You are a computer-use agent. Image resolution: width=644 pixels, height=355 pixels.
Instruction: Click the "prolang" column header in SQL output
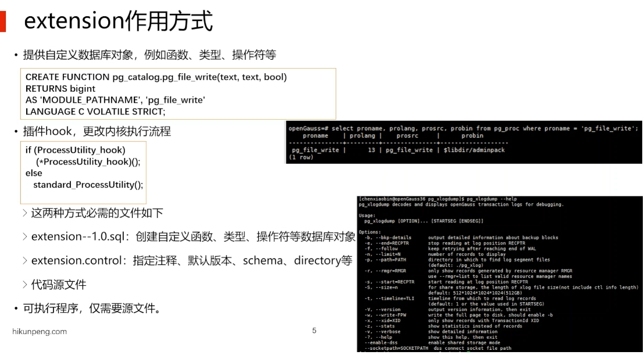coord(362,136)
